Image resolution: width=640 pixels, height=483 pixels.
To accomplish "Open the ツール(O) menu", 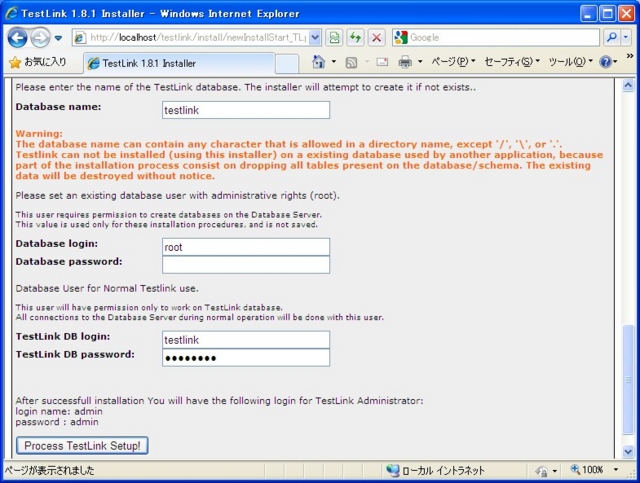I will coord(571,62).
